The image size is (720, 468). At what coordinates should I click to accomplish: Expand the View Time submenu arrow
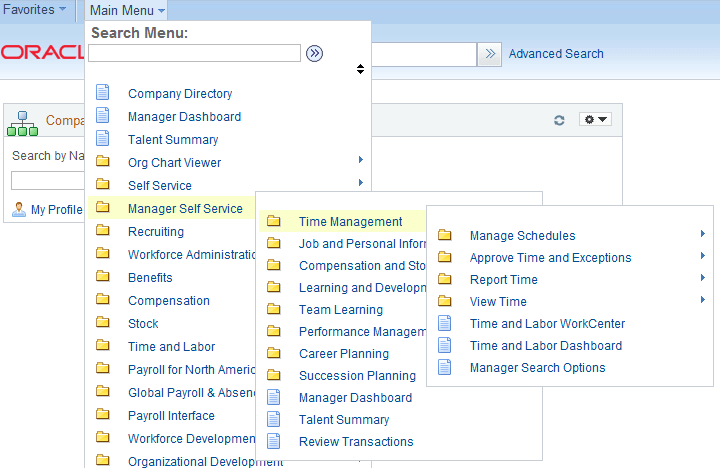tap(703, 299)
